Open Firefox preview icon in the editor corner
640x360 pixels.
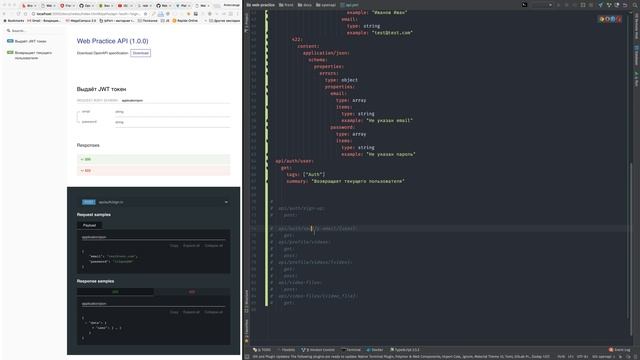coord(607,19)
